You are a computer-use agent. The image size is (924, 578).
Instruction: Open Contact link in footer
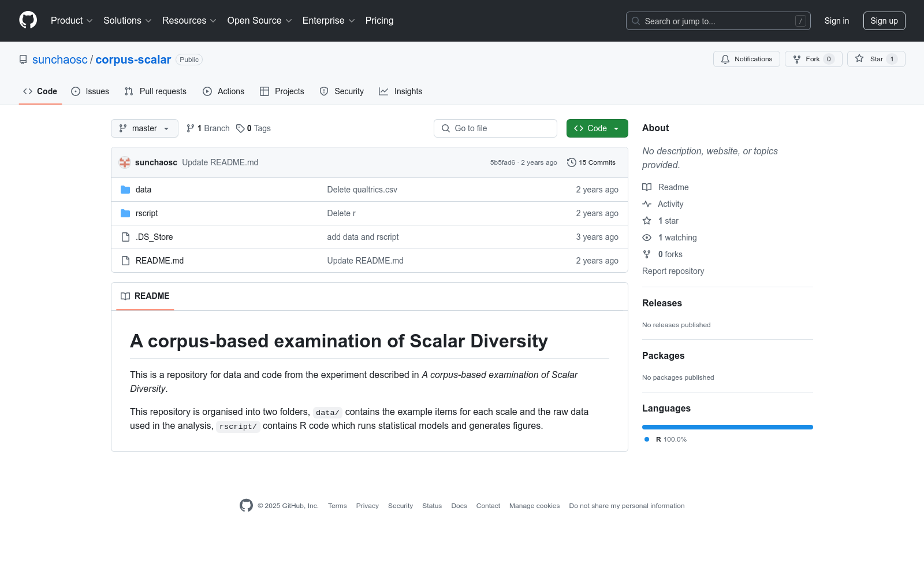(x=488, y=506)
